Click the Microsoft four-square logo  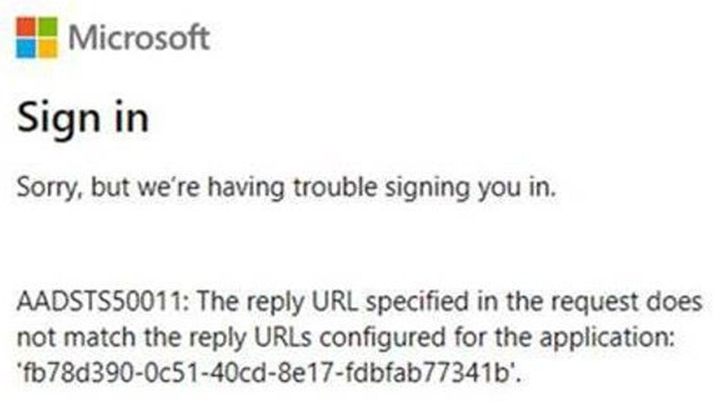tap(36, 38)
